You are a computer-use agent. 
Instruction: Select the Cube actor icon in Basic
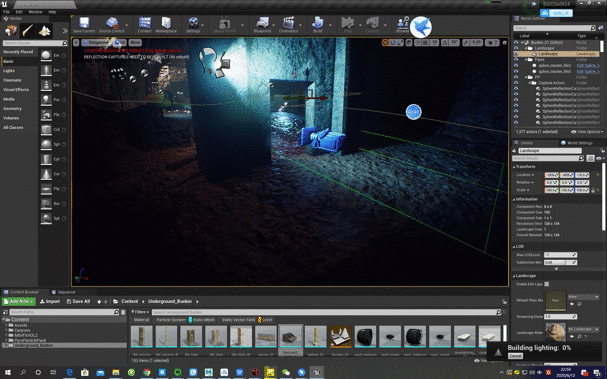[46, 130]
